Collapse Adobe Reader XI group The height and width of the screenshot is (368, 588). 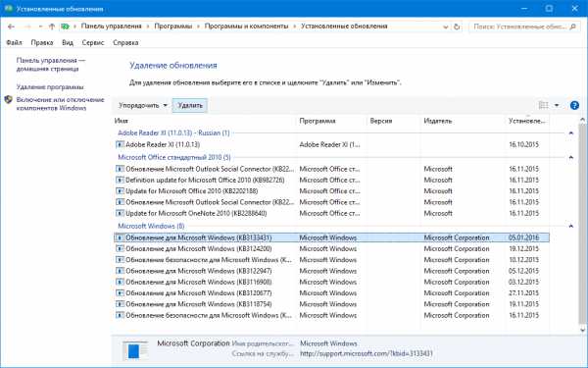(570, 132)
